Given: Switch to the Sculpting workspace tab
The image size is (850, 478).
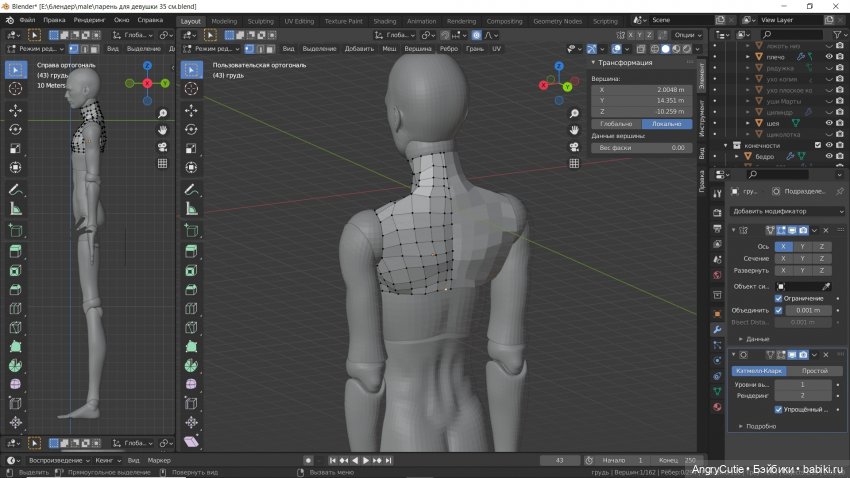Looking at the screenshot, I should (260, 20).
